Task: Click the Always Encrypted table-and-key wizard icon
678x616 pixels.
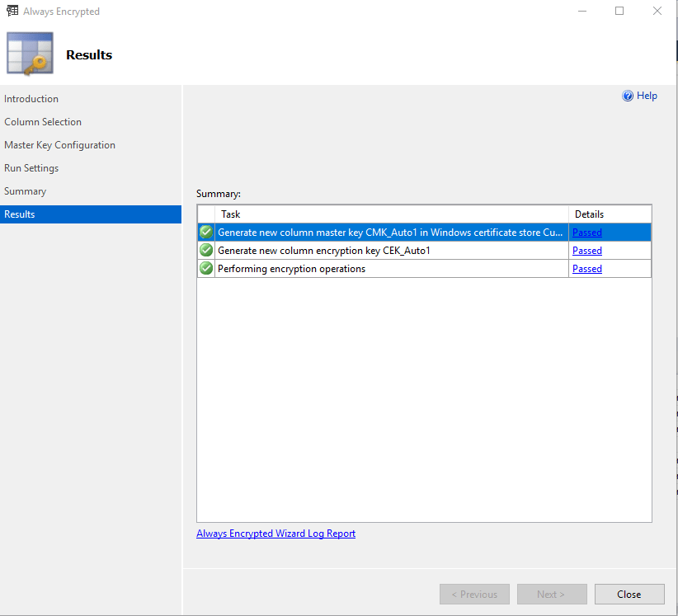Action: coord(30,54)
